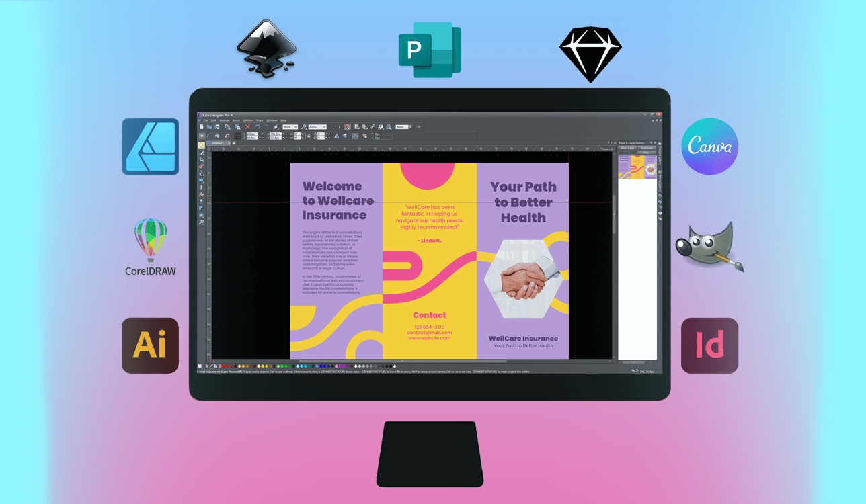Pick a blue swatch in color line
The image size is (866, 504).
coord(321,366)
